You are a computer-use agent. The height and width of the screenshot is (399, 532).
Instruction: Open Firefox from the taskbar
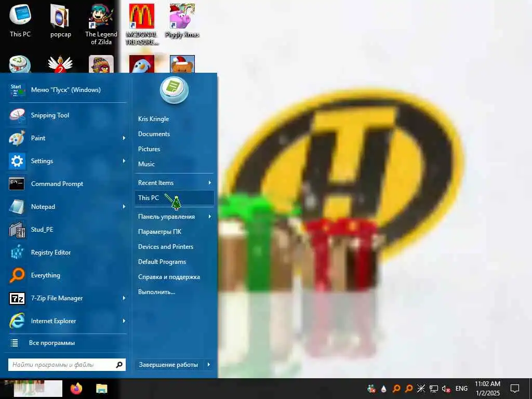coord(76,389)
